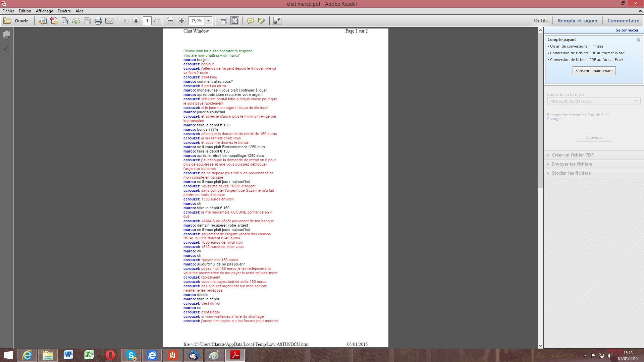Click the highlight text tool icon

point(262,21)
